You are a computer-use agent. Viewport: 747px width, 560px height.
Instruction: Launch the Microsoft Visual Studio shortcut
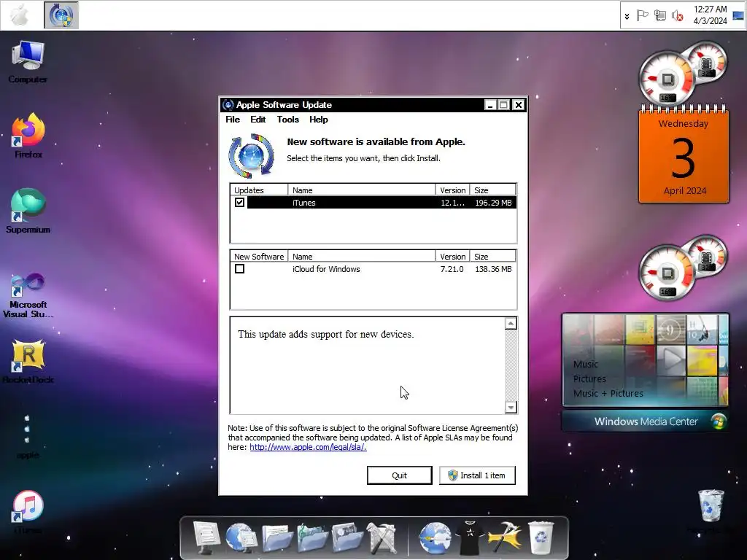point(28,295)
